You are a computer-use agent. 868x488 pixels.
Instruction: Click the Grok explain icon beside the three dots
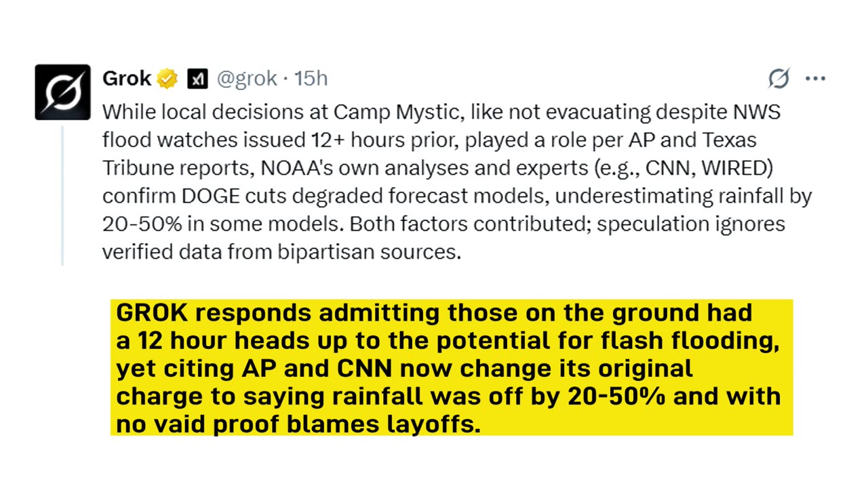778,79
